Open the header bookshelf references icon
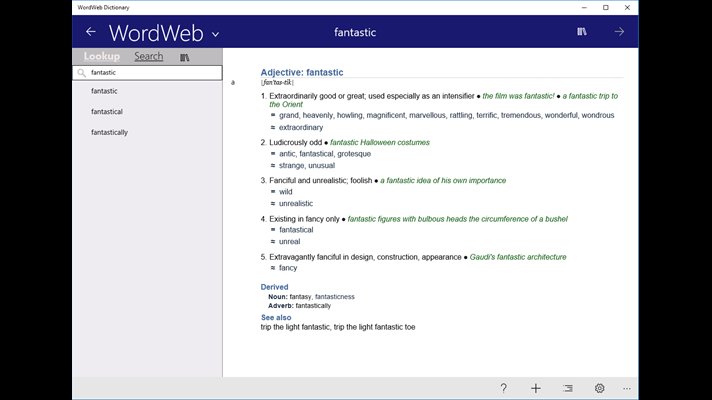The height and width of the screenshot is (400, 712). 582,31
